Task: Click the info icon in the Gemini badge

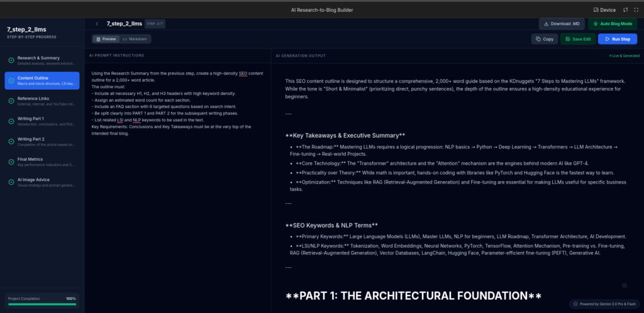Action: pyautogui.click(x=575, y=304)
